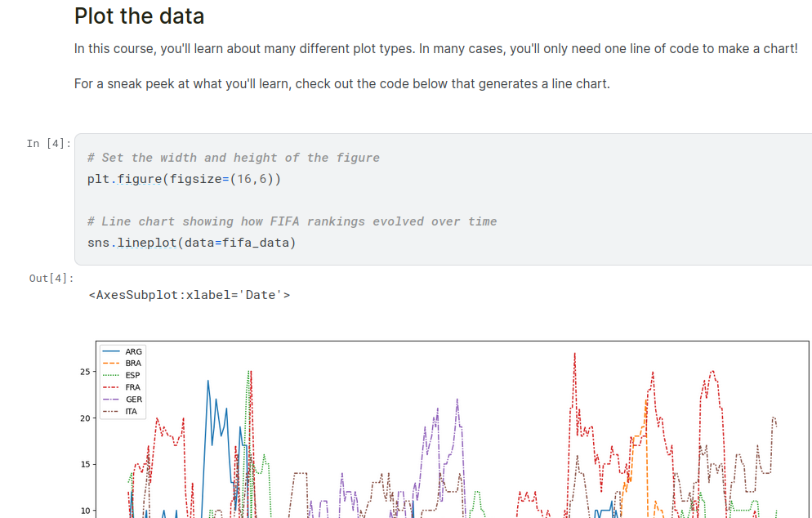The image size is (812, 518).
Task: Click the ARG legend line sample
Action: tap(112, 352)
